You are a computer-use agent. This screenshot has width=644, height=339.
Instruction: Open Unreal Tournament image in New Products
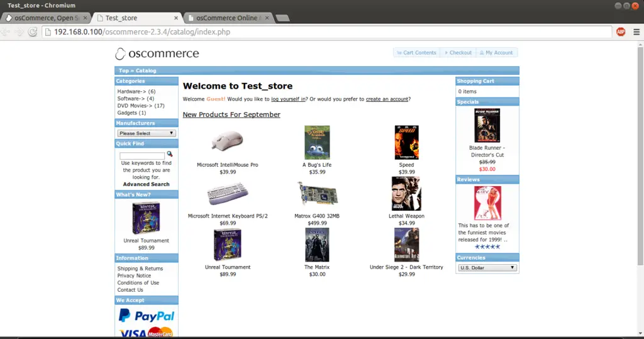tap(227, 245)
